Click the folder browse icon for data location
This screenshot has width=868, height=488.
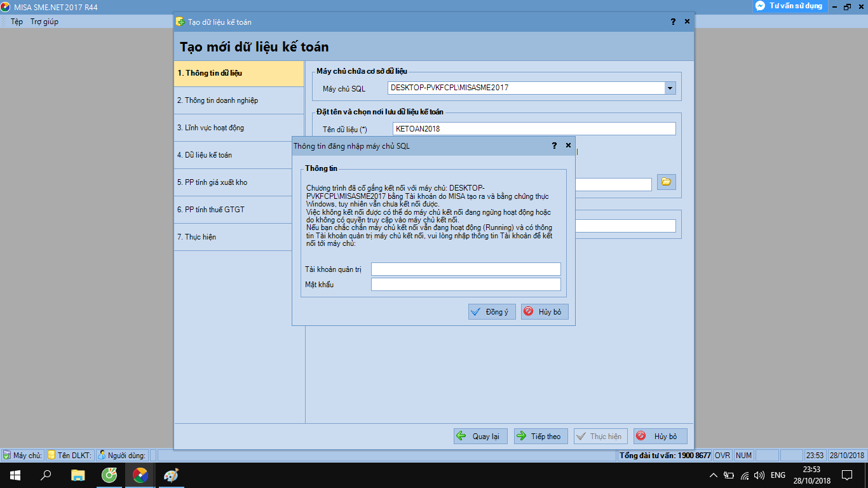click(x=666, y=182)
